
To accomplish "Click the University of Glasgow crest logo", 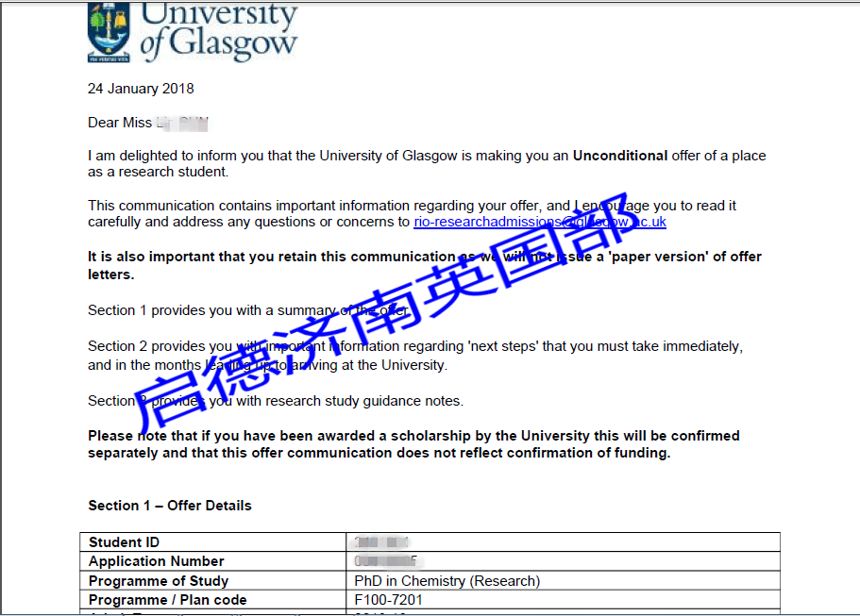I will coord(109,32).
